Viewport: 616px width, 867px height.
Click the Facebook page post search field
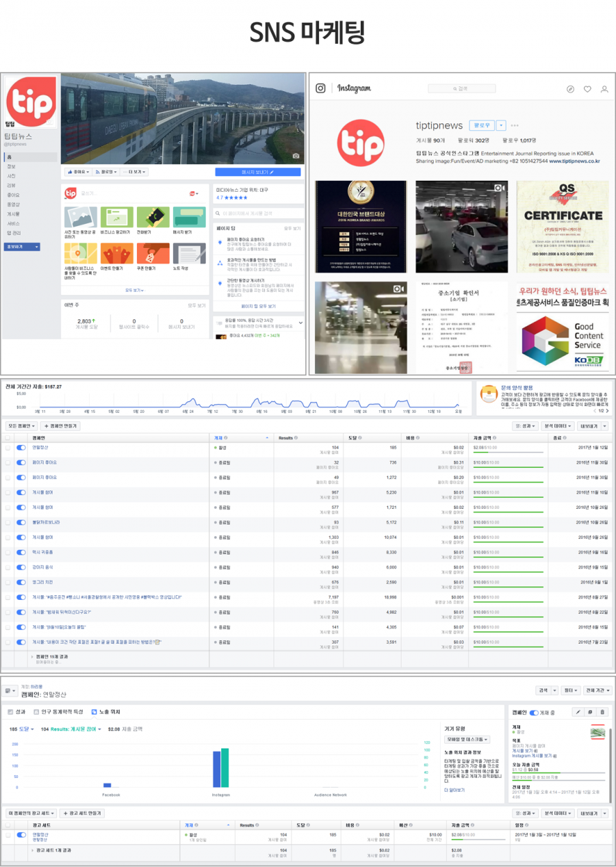[258, 213]
